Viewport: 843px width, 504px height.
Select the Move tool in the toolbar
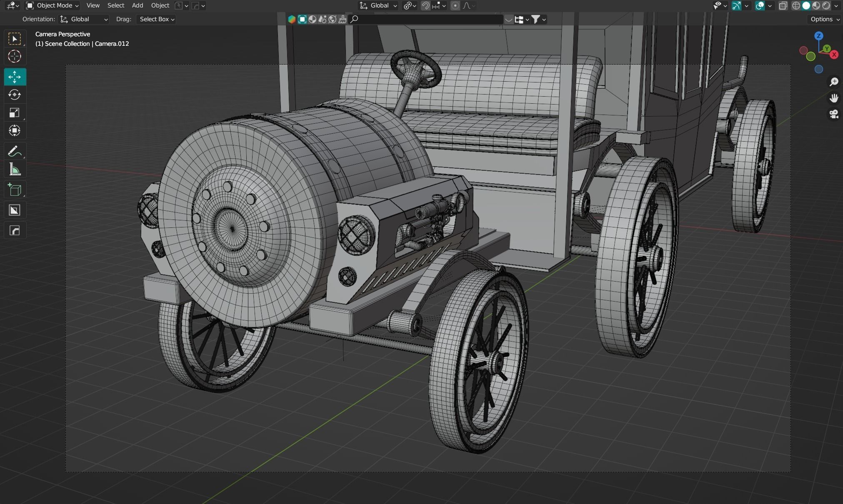[x=15, y=77]
